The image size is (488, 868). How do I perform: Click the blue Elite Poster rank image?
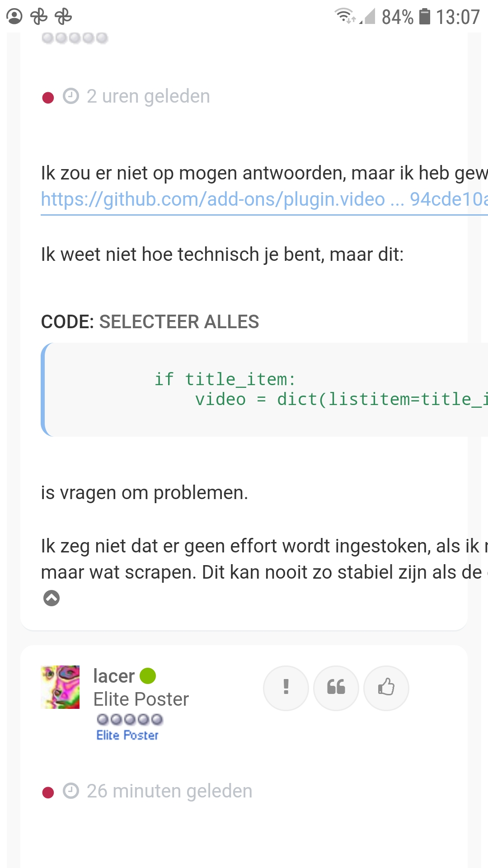(128, 735)
